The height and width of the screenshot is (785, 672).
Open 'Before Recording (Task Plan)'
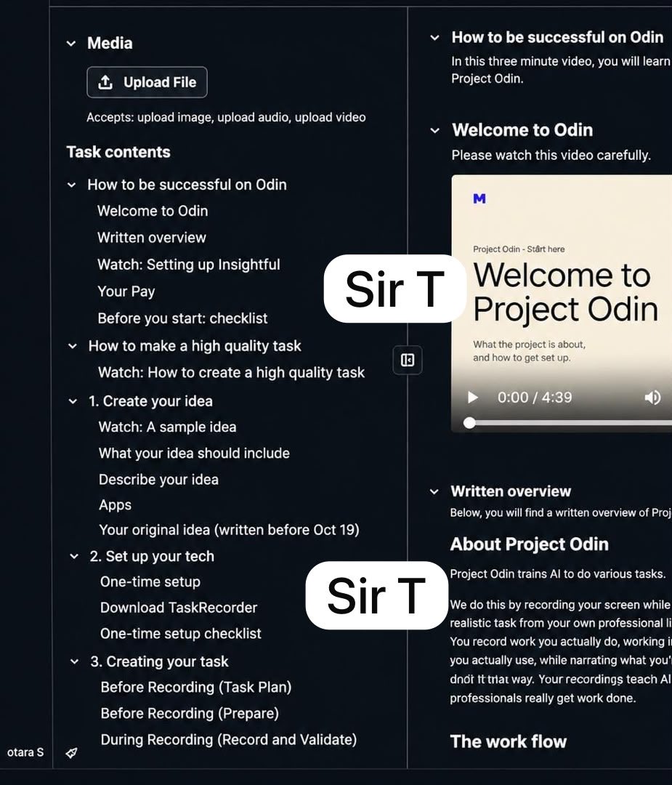196,688
